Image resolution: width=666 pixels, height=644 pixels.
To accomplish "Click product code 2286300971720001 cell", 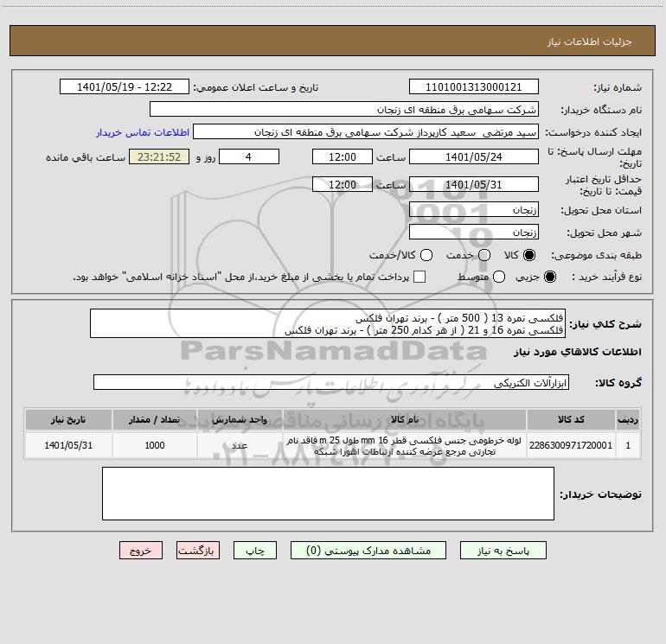I will pos(571,445).
